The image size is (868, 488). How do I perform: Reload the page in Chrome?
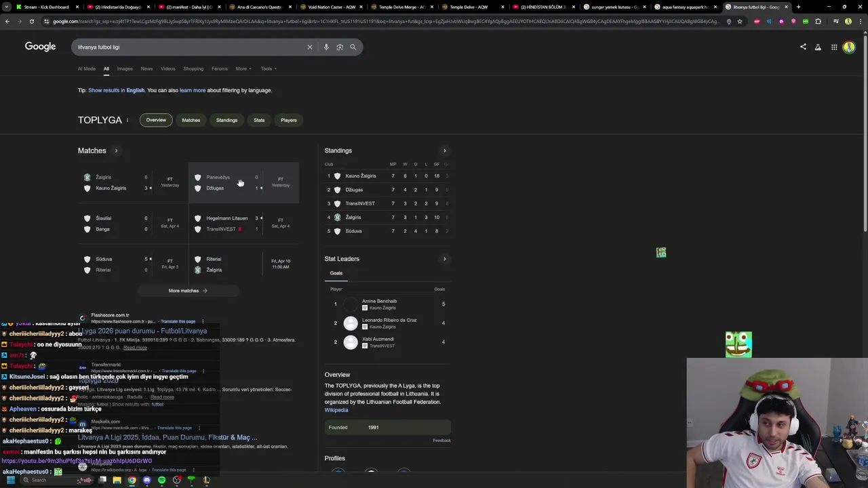pyautogui.click(x=31, y=21)
